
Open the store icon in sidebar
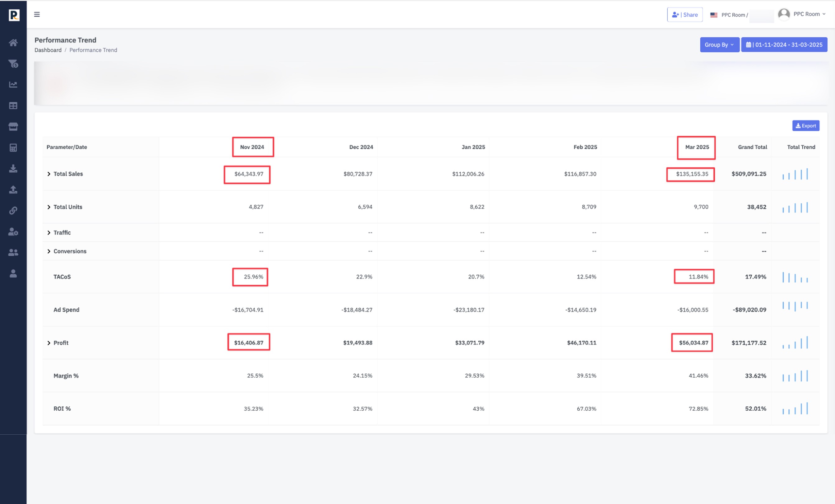click(x=13, y=126)
